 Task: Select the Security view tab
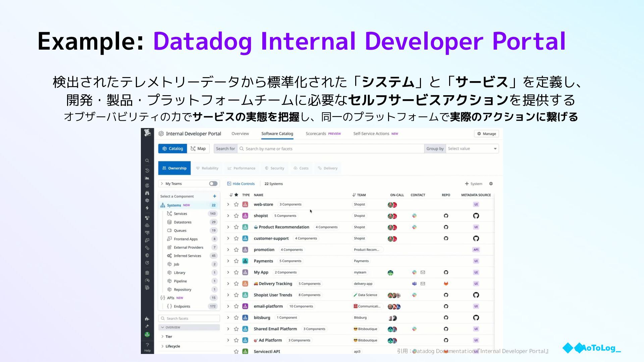pyautogui.click(x=275, y=168)
